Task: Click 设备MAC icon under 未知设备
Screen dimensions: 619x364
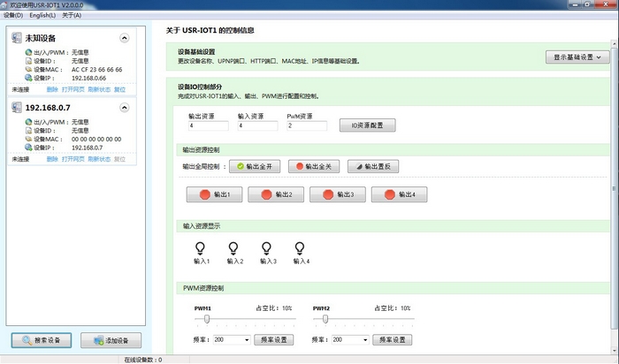Action: click(28, 70)
